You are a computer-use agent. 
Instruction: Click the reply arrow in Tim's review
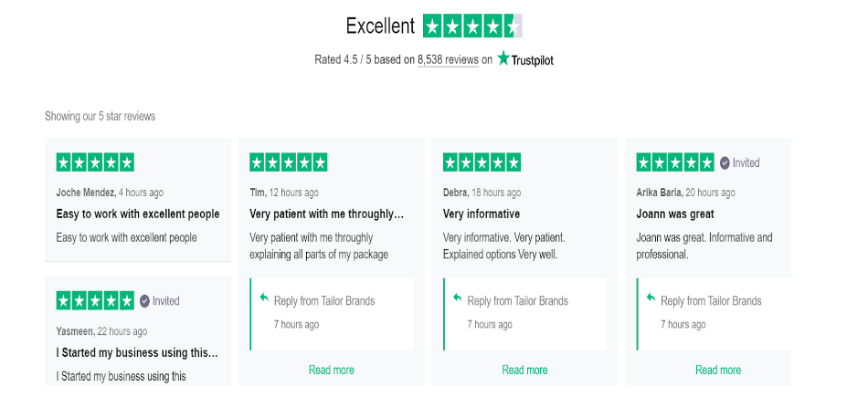click(264, 298)
